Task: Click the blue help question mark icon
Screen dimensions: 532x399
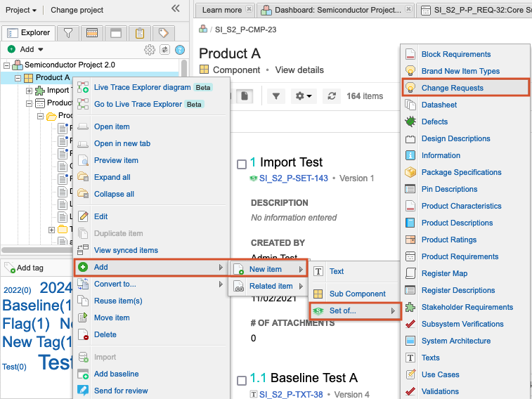Action: [x=180, y=50]
